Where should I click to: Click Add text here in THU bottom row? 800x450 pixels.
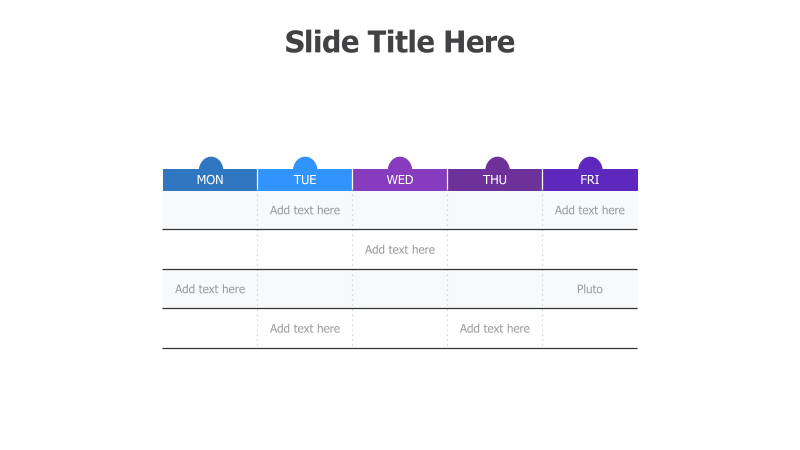click(495, 329)
